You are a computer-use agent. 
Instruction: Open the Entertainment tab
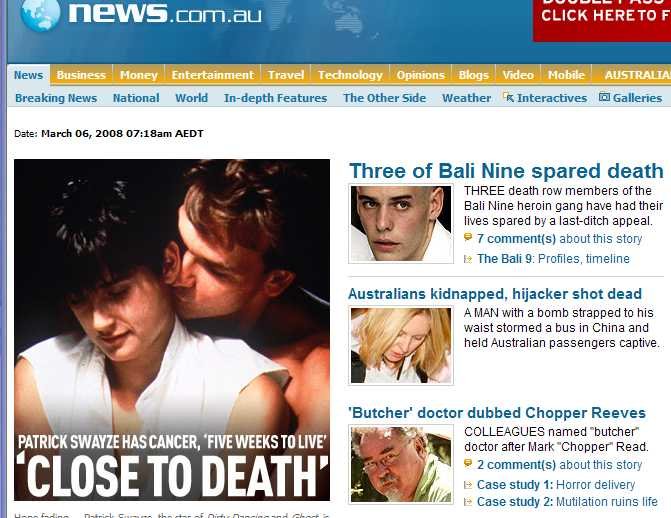[213, 75]
